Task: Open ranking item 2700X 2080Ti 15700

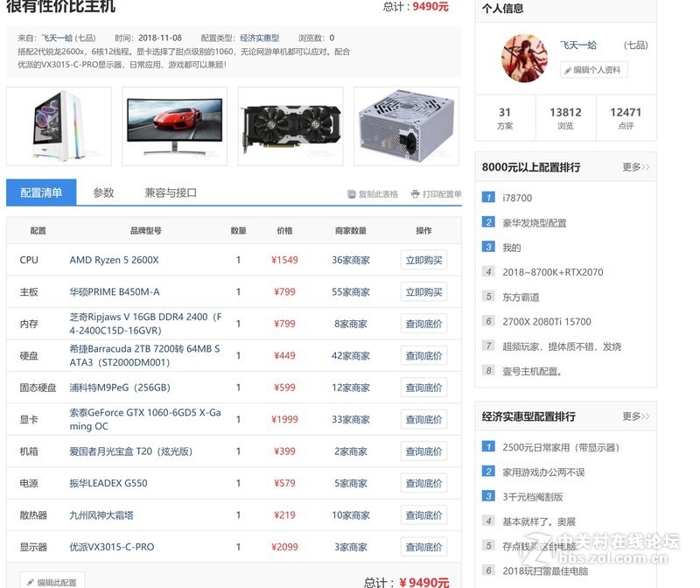Action: tap(547, 322)
